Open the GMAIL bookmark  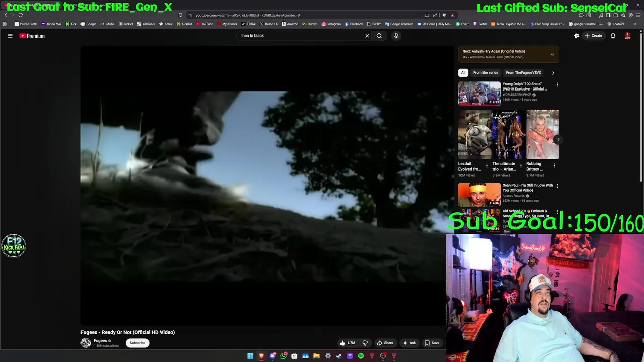pos(108,24)
